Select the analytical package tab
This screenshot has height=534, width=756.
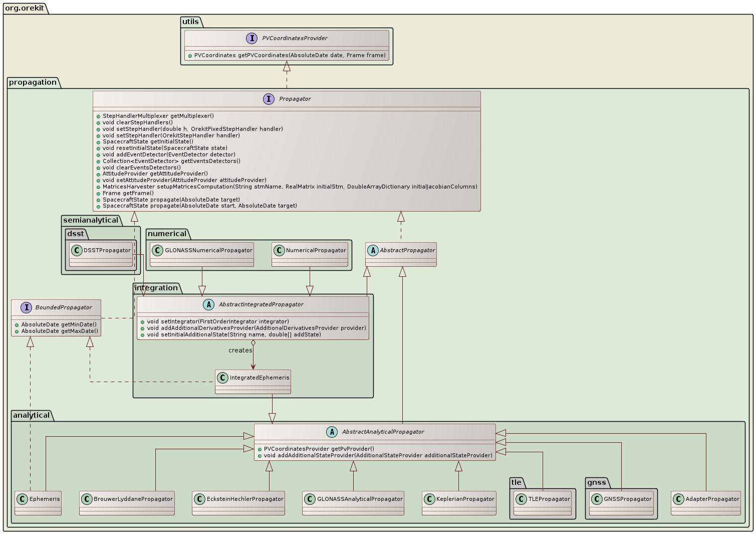[x=31, y=415]
